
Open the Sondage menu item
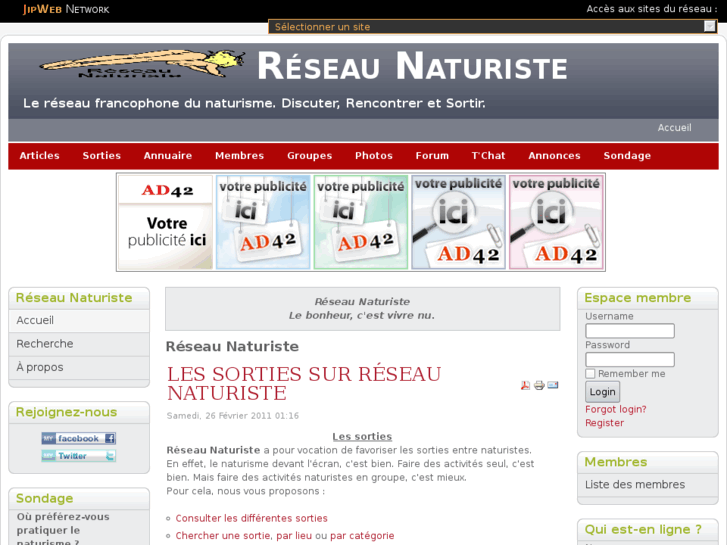627,156
